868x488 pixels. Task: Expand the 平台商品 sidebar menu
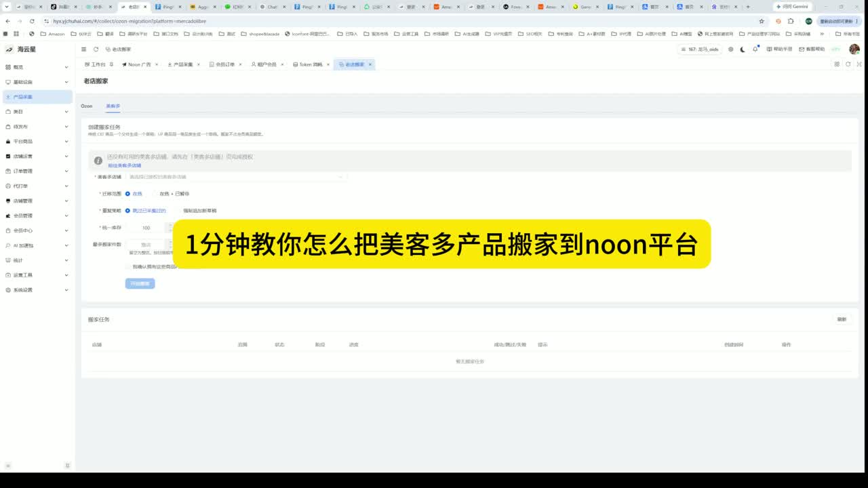point(37,142)
